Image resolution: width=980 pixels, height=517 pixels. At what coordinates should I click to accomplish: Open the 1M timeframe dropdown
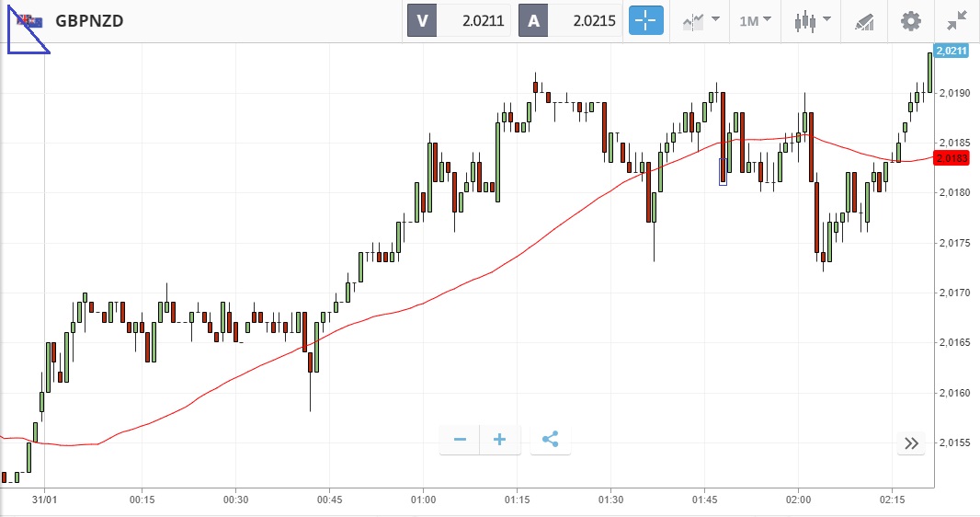click(756, 20)
